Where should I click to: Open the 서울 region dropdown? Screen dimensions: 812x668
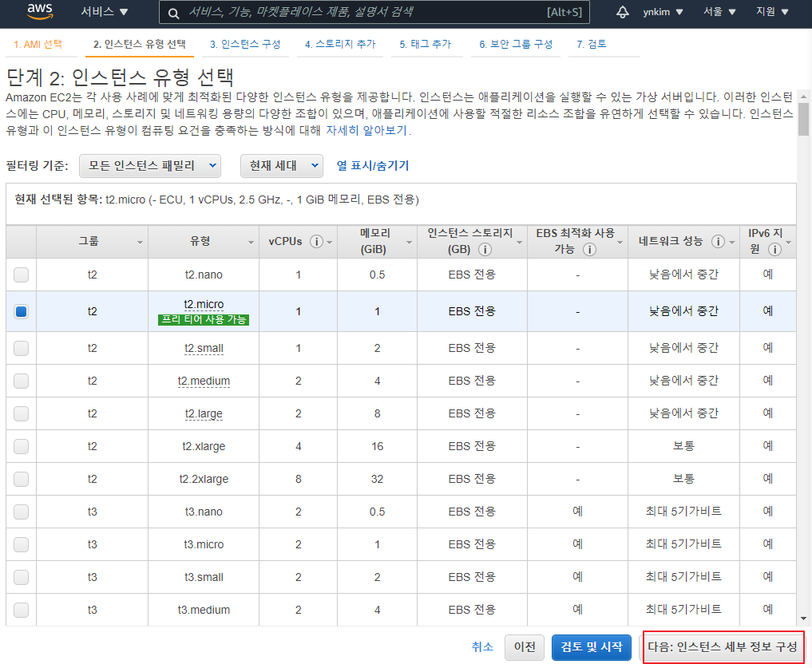(719, 11)
